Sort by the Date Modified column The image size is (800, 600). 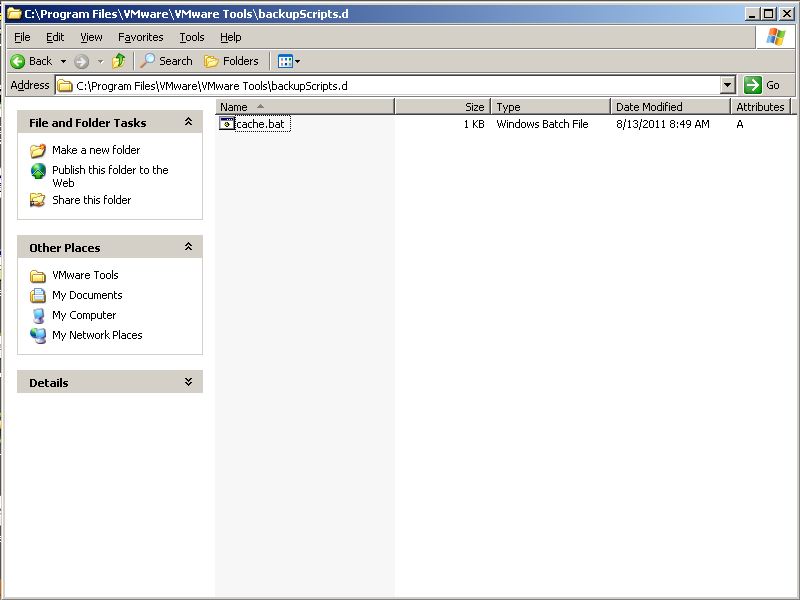670,107
